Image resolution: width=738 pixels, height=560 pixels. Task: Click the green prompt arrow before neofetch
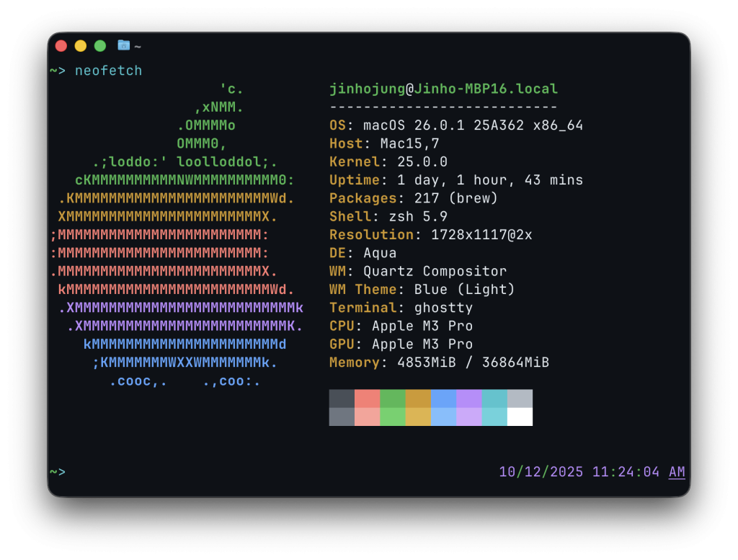click(58, 71)
